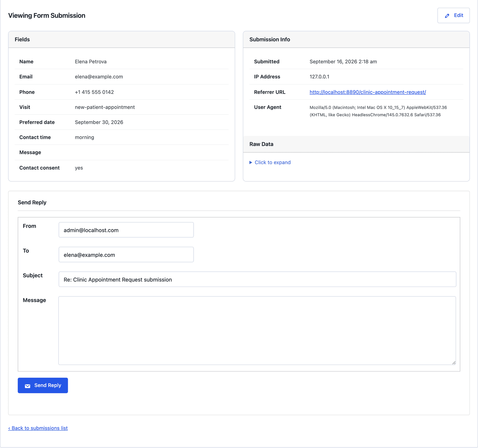Select the email value elena@example.com in Fields

click(x=99, y=77)
